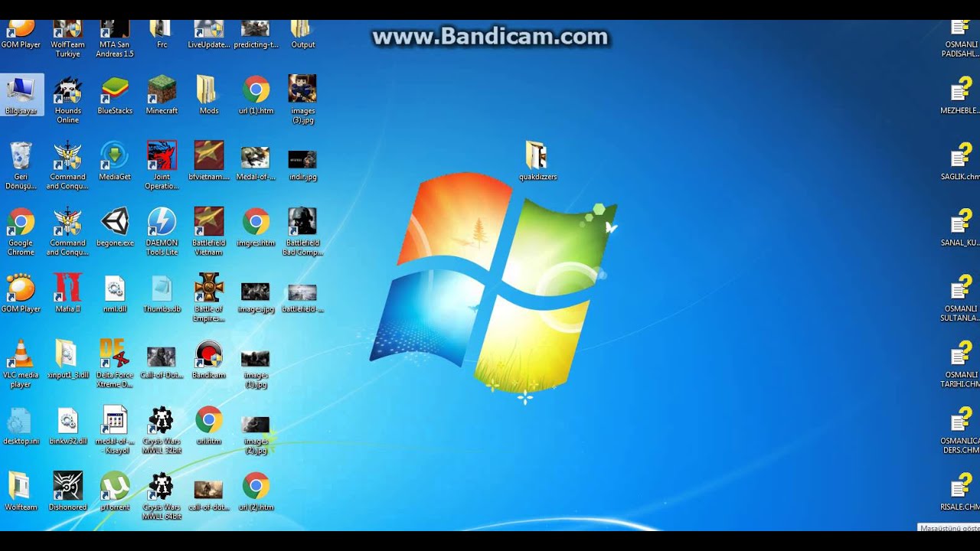Open the RISALE.CHM help file

(x=960, y=491)
